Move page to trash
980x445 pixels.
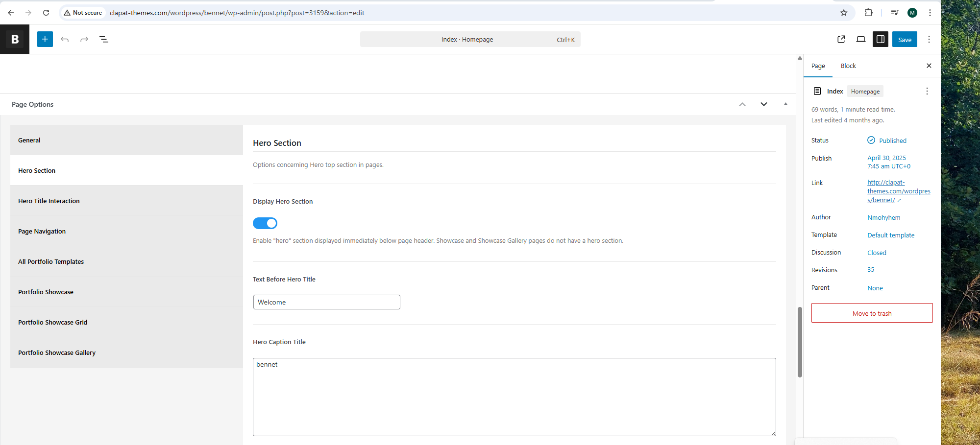click(872, 313)
